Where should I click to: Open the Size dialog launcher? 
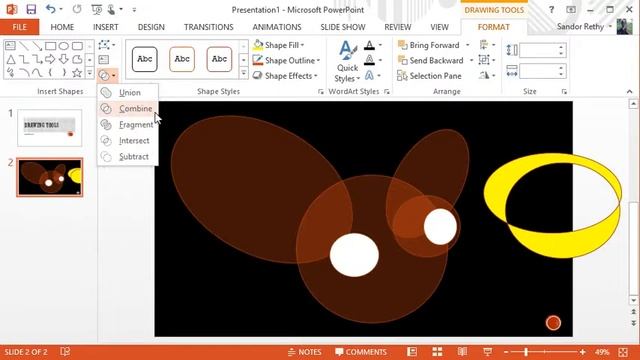click(x=564, y=92)
